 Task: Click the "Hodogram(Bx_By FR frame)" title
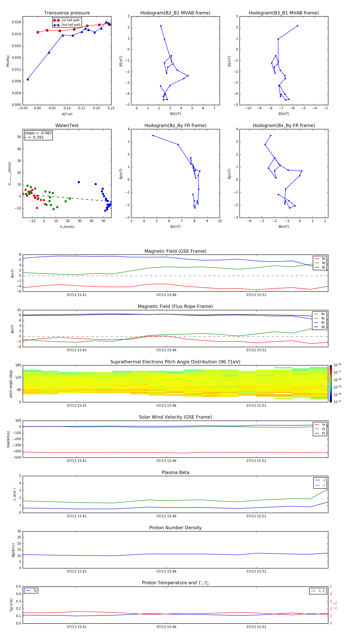[284, 125]
